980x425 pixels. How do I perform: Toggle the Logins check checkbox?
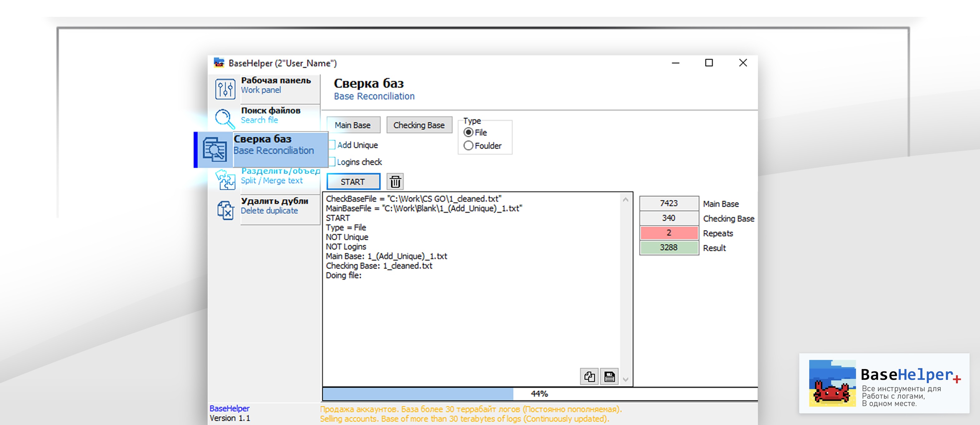pyautogui.click(x=332, y=162)
